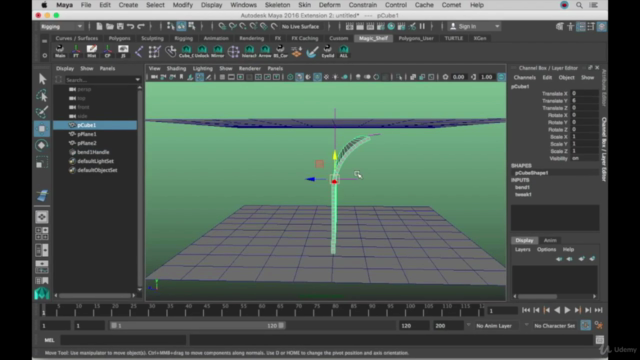640x360 pixels.
Task: Switch to the Rigging shelf tab
Action: click(x=184, y=38)
